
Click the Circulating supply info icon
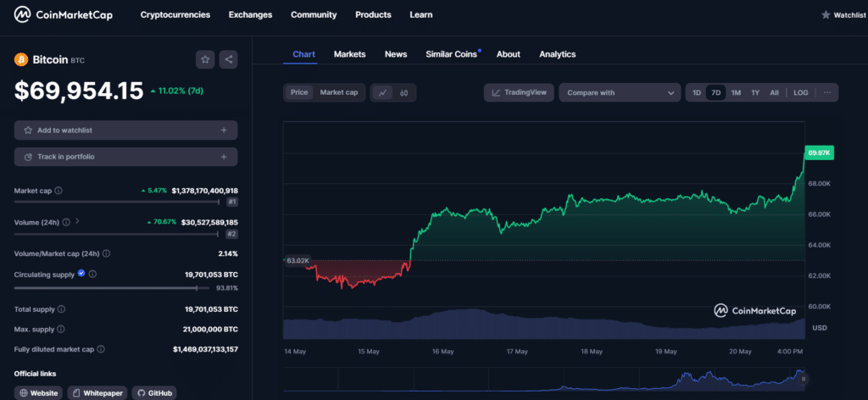click(92, 274)
